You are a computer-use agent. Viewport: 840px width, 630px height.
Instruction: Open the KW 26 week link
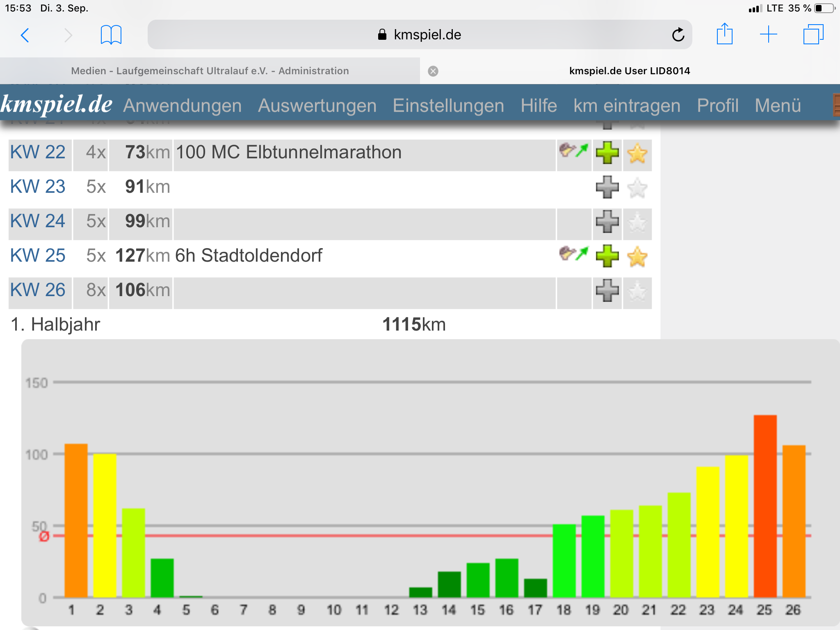[x=38, y=290]
